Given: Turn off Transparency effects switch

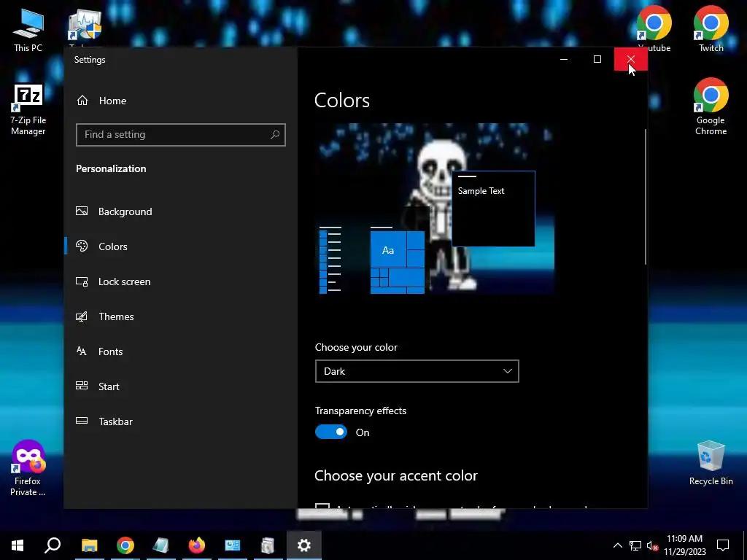Looking at the screenshot, I should pyautogui.click(x=331, y=432).
